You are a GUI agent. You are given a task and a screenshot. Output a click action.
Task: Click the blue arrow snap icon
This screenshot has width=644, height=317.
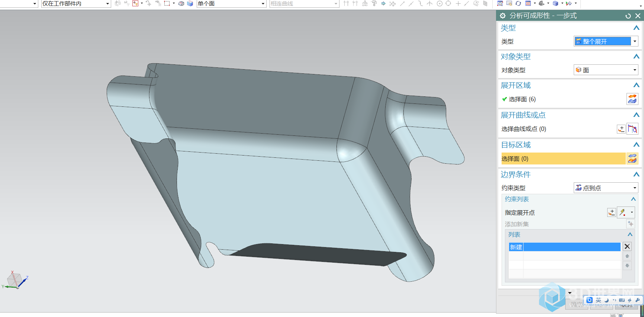pos(383,3)
